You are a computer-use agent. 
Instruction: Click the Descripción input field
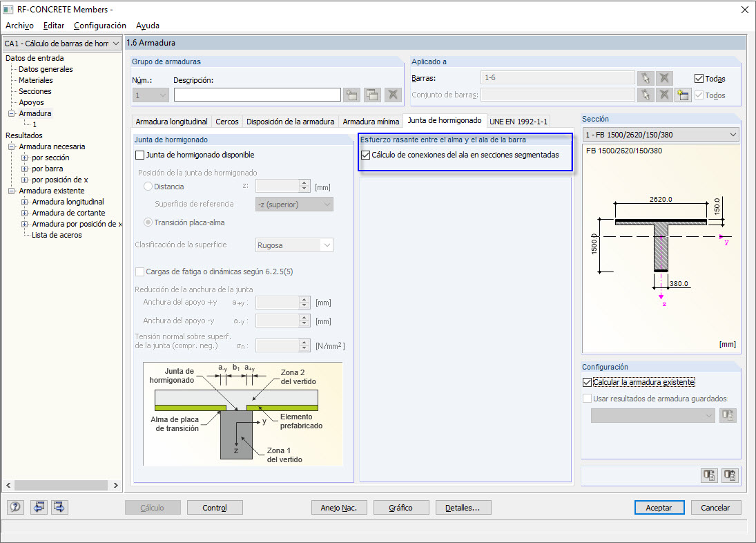coord(258,95)
